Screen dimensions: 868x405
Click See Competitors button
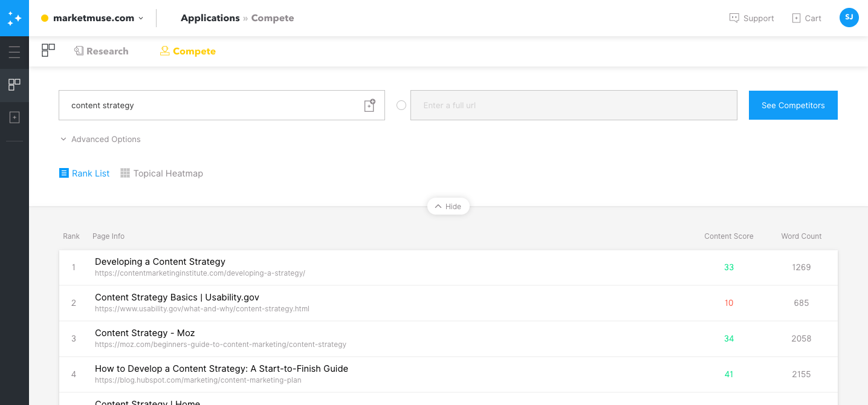coord(793,105)
